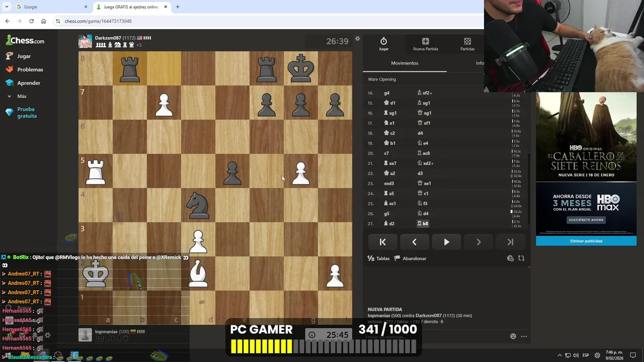Screen dimensions: 644x362
Task: Select move 20 c7
Action: pos(386,153)
